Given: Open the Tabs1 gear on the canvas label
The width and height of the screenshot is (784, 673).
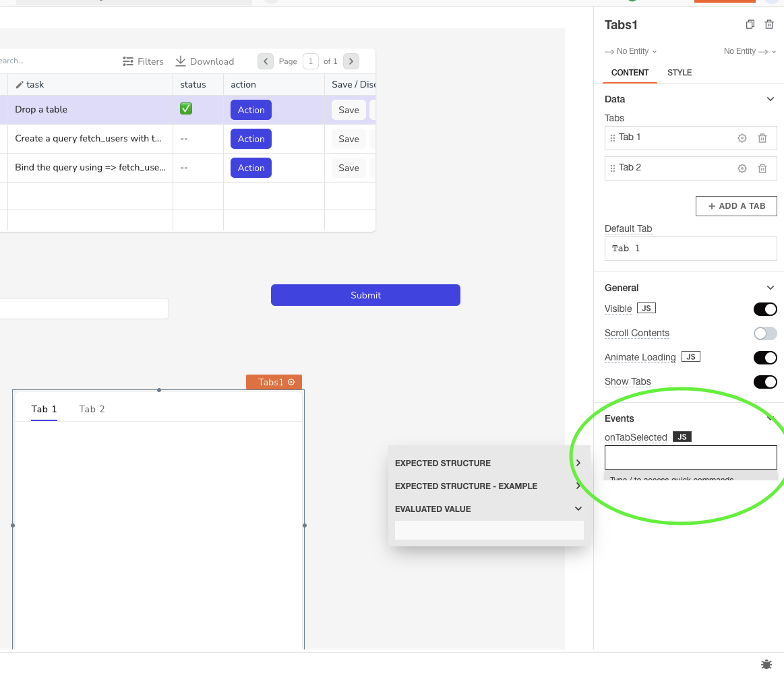Looking at the screenshot, I should click(292, 382).
